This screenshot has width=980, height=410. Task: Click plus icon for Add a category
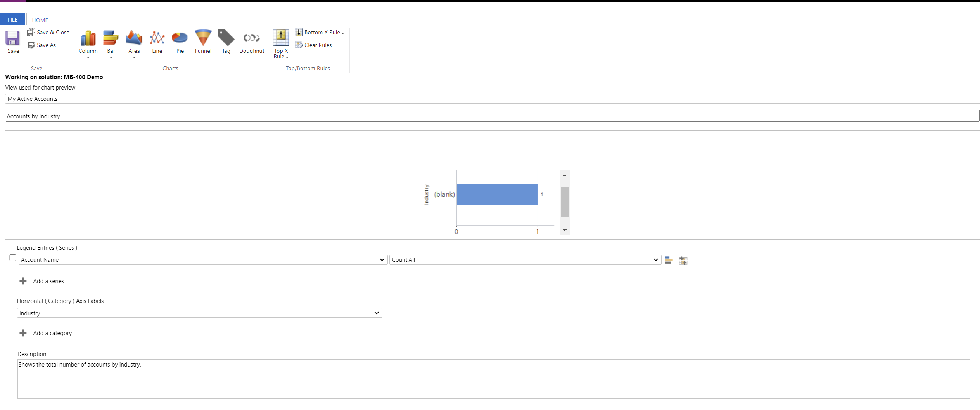[23, 333]
